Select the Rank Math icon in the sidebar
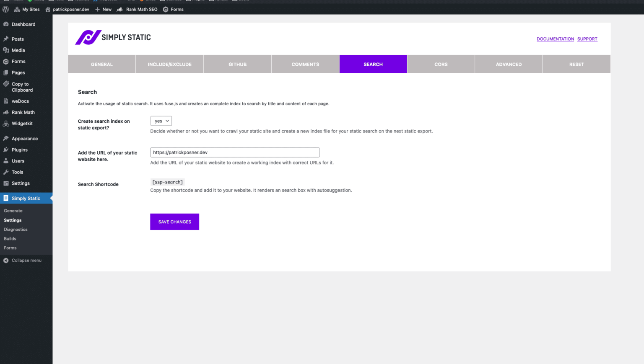 (x=6, y=112)
